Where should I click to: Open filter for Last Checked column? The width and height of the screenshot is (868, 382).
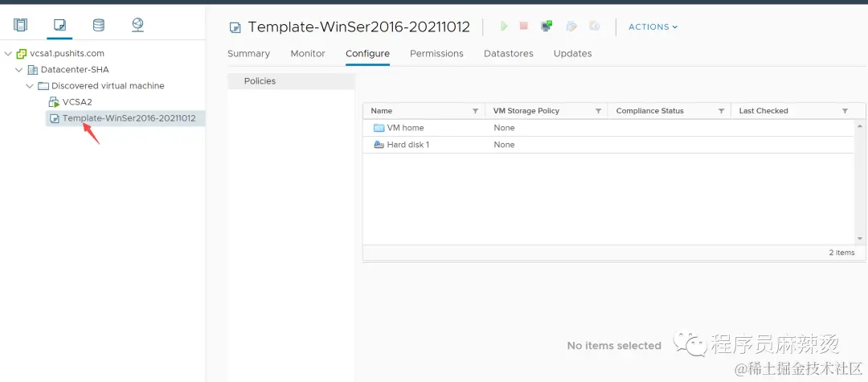(845, 111)
